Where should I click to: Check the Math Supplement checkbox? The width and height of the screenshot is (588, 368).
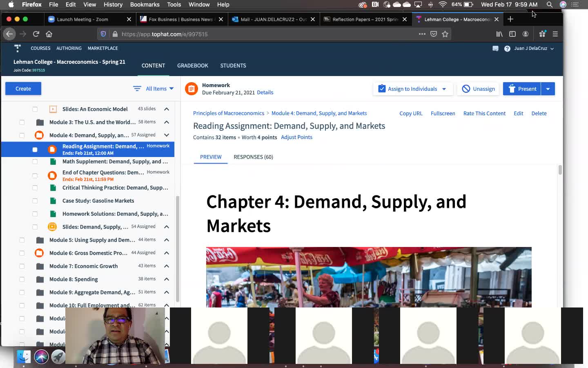pyautogui.click(x=35, y=162)
